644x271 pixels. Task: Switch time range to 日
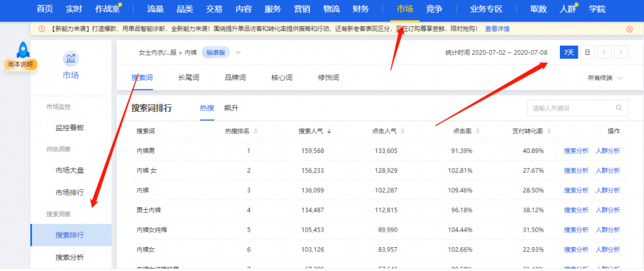point(587,52)
